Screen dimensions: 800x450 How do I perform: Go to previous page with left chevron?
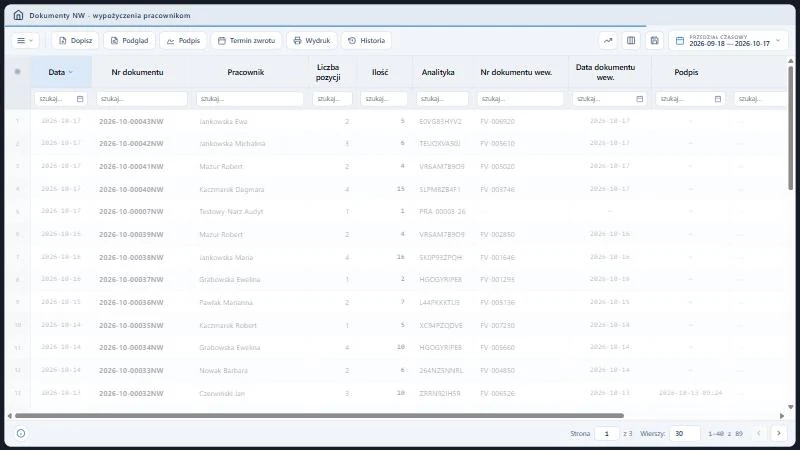pyautogui.click(x=759, y=433)
